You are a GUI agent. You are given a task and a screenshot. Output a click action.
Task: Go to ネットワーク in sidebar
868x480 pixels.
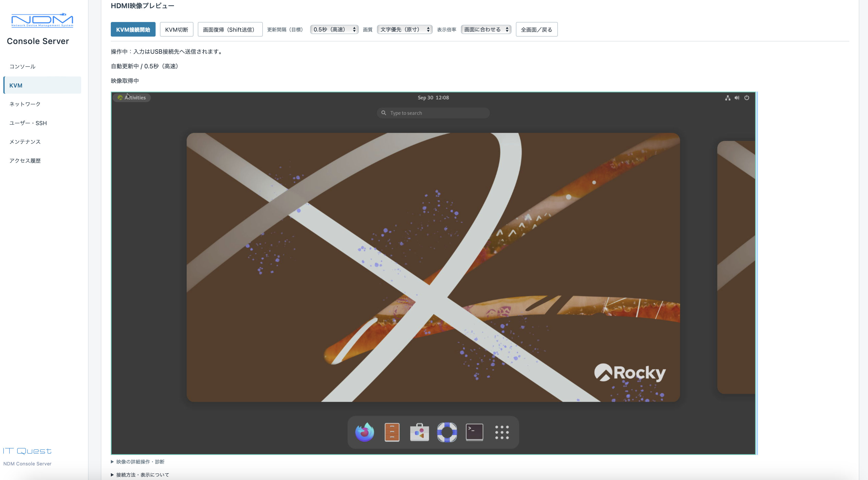point(42,104)
